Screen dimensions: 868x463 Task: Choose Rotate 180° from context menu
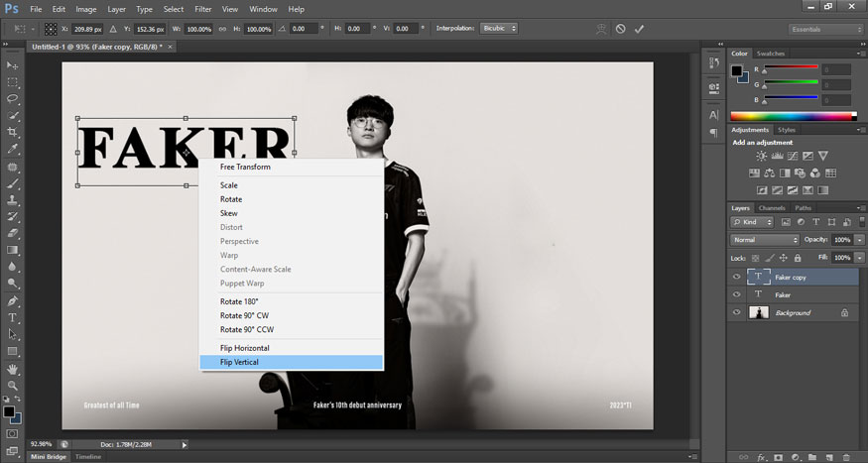(292, 301)
